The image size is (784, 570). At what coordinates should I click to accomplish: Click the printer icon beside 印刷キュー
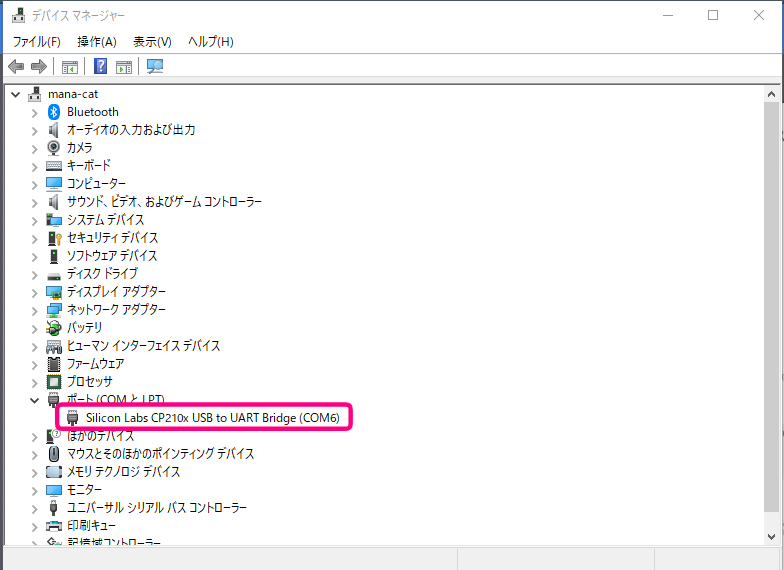pyautogui.click(x=54, y=526)
